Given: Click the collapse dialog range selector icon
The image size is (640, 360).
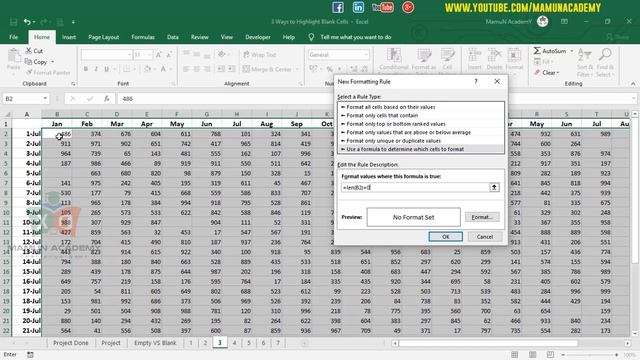Looking at the screenshot, I should pos(494,187).
